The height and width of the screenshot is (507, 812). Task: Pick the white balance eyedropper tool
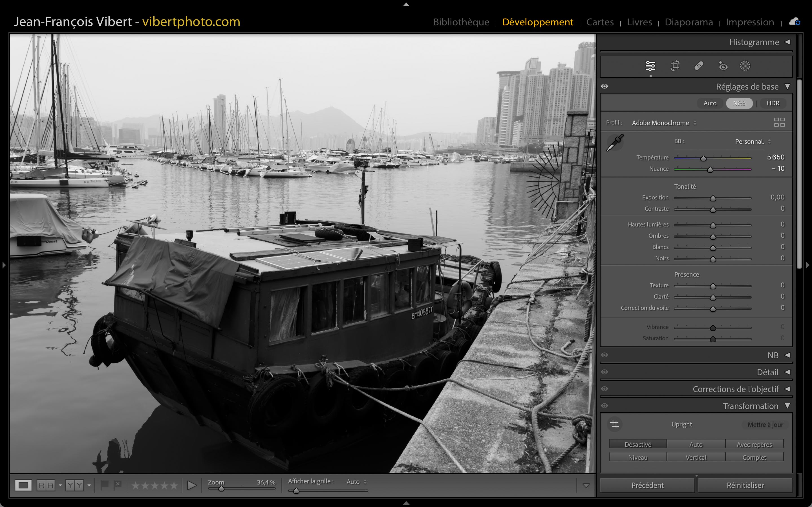click(615, 143)
